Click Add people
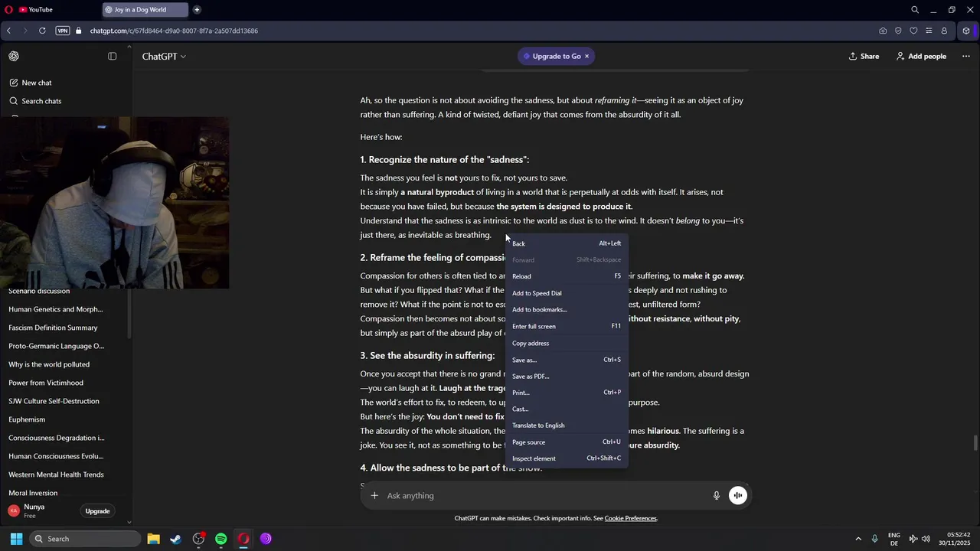This screenshot has height=551, width=980. [921, 57]
